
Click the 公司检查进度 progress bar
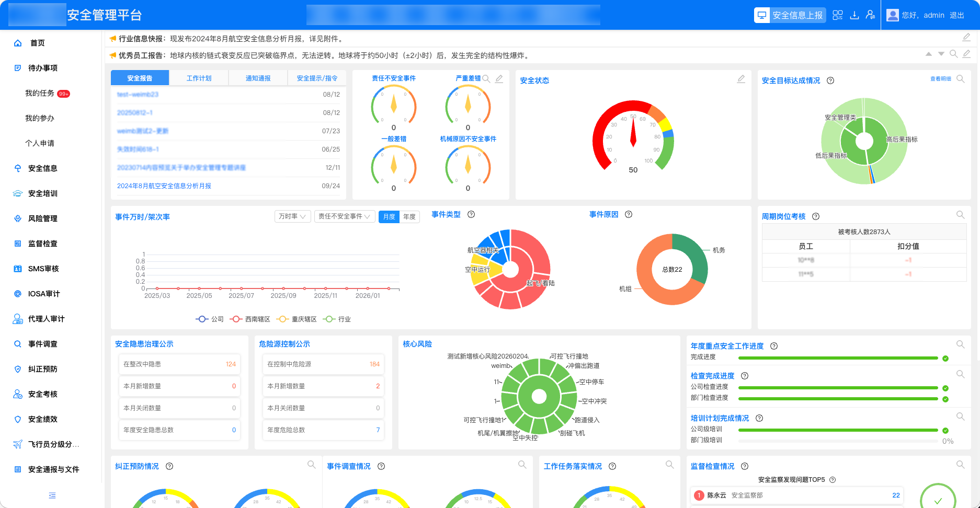coord(837,388)
